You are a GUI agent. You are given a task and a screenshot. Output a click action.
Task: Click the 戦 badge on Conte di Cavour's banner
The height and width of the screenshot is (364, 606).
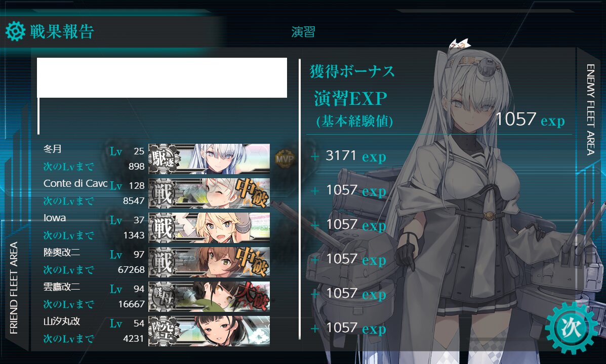[x=164, y=193]
